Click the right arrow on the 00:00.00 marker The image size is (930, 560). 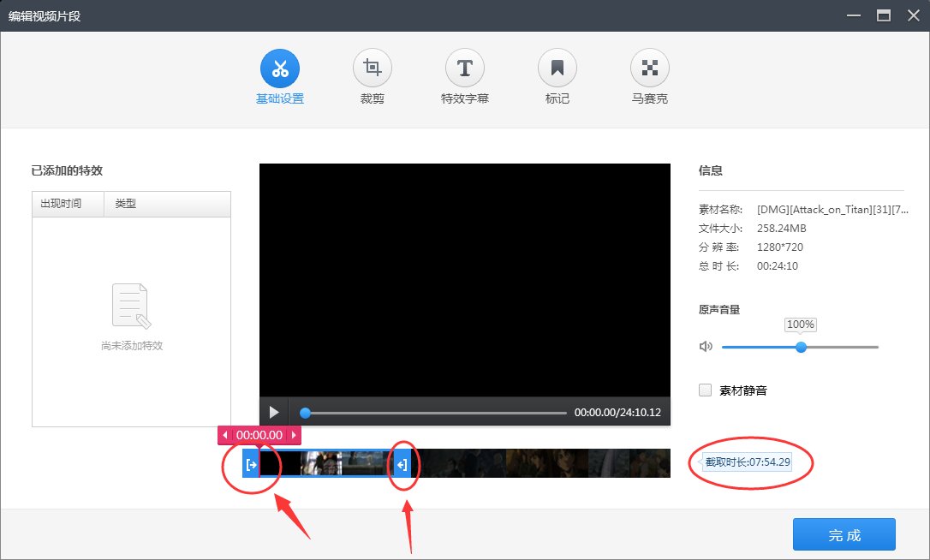point(295,435)
